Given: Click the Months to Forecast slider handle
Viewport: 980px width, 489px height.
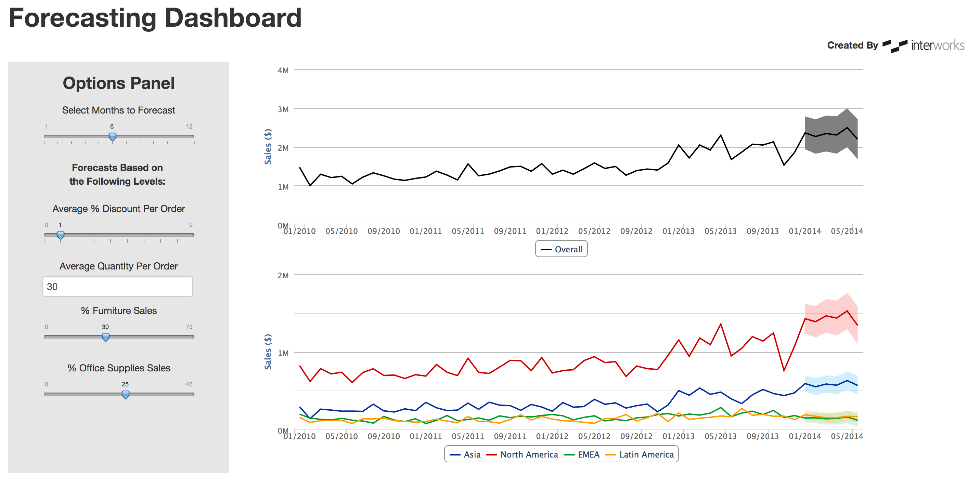Looking at the screenshot, I should pyautogui.click(x=112, y=136).
